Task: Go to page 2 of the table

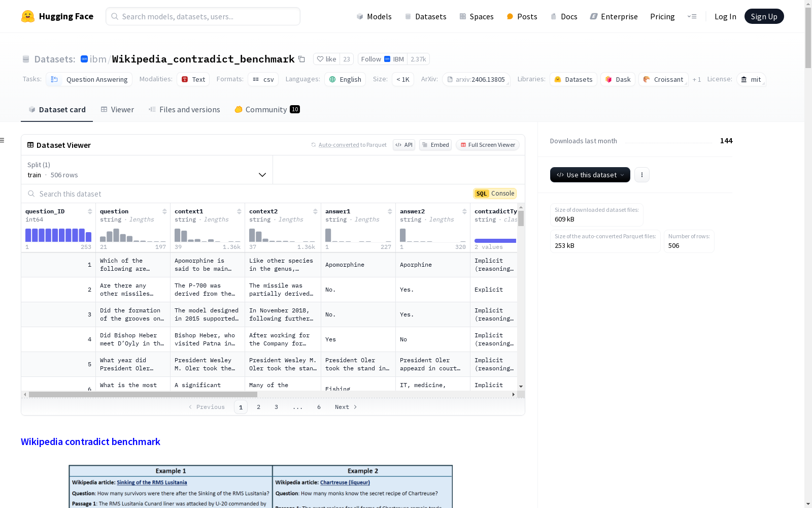Action: pos(258,407)
